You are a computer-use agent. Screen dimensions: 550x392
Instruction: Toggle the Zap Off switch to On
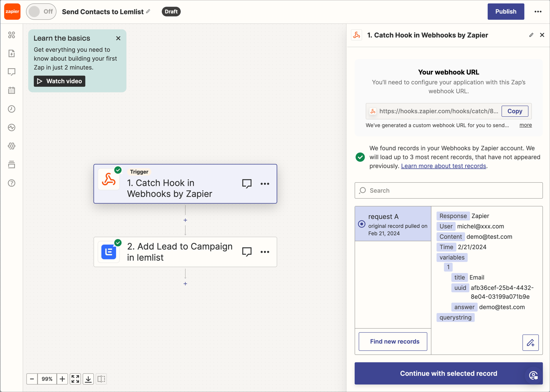[x=41, y=11]
